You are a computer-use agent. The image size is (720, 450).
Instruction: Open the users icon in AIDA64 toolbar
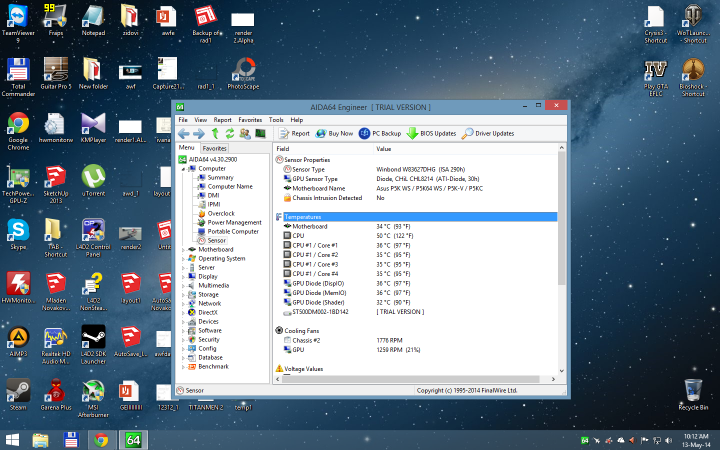(245, 134)
